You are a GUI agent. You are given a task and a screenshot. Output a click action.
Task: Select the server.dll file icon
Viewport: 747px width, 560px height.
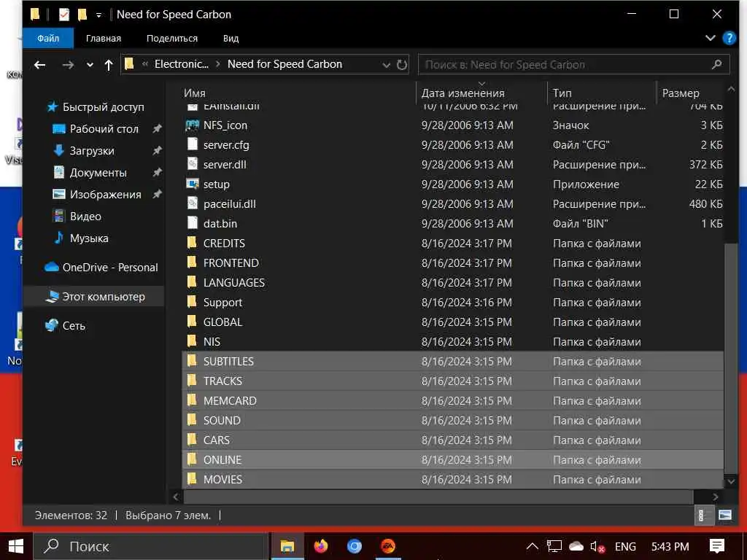click(x=192, y=164)
